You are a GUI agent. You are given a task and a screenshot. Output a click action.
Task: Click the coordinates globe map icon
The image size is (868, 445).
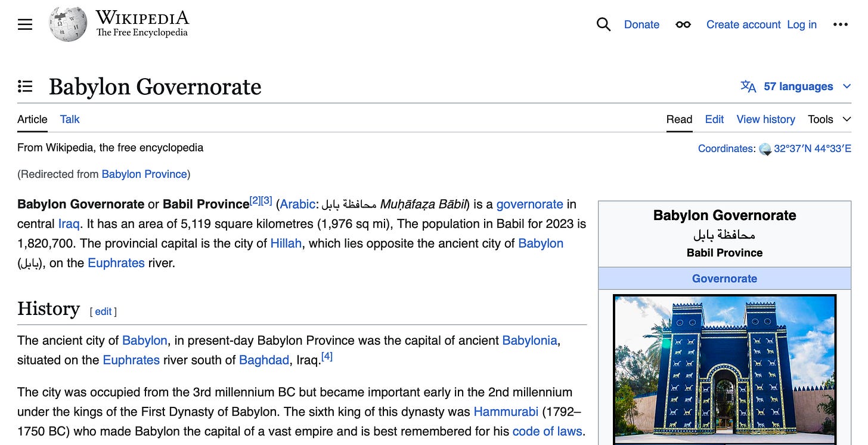click(765, 149)
